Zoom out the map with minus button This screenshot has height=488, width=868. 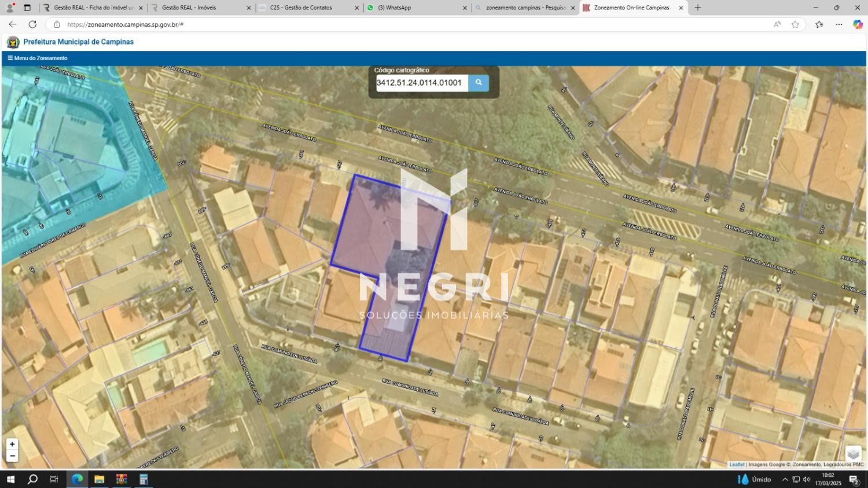tap(12, 456)
